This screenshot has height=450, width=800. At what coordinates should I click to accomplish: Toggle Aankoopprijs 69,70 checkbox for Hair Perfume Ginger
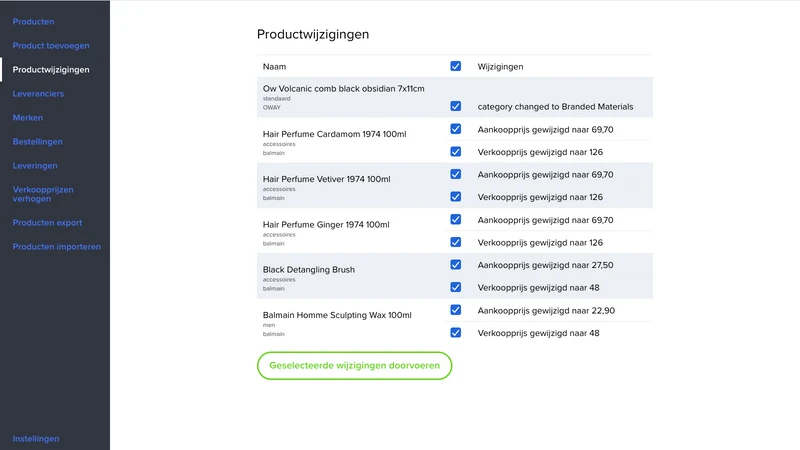(456, 219)
